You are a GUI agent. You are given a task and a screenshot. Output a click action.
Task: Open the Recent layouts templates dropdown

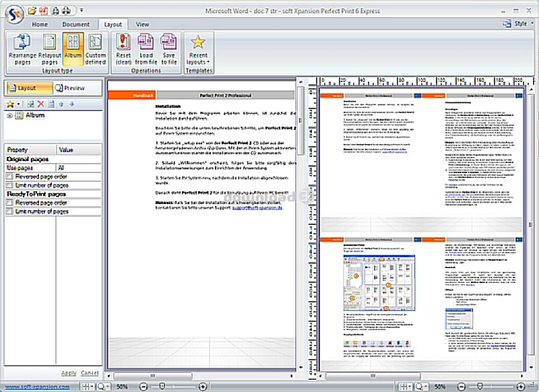point(198,48)
